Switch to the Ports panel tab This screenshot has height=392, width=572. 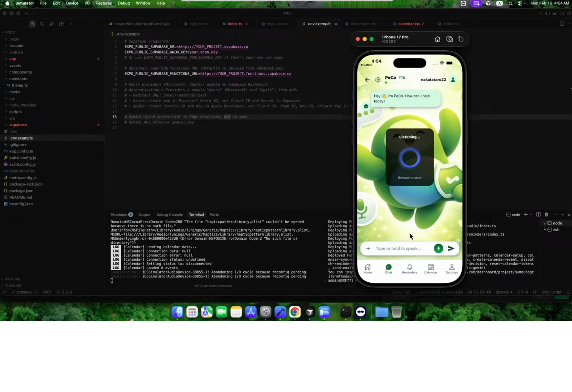point(214,215)
